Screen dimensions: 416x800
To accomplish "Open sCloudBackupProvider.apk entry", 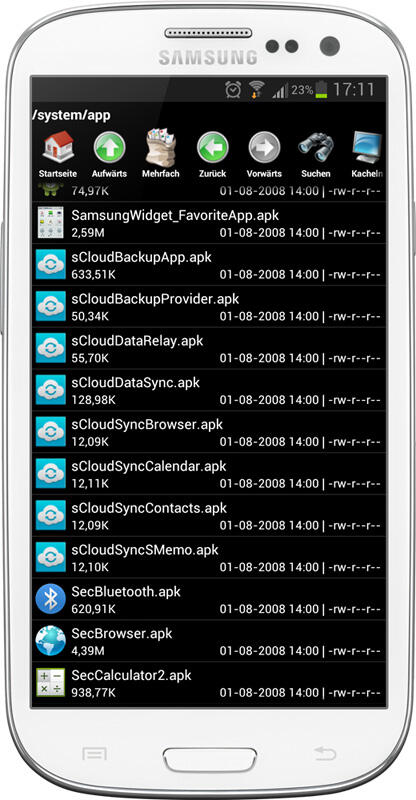I will tap(209, 307).
